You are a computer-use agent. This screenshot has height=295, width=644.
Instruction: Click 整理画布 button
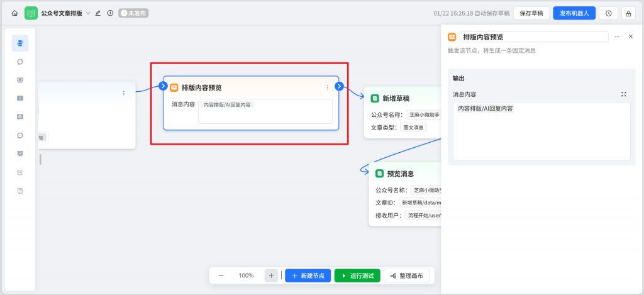pos(407,276)
